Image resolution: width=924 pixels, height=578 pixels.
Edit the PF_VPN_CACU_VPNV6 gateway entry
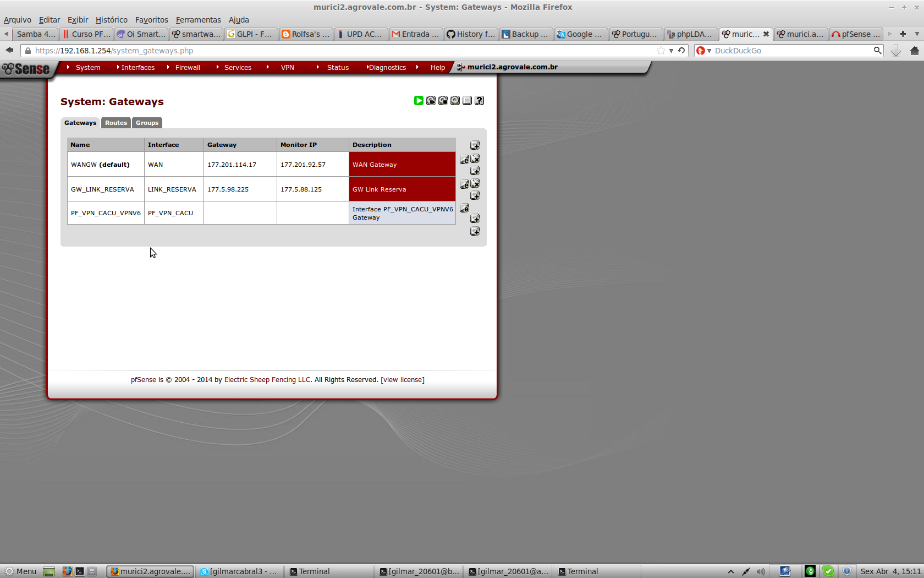pos(464,208)
